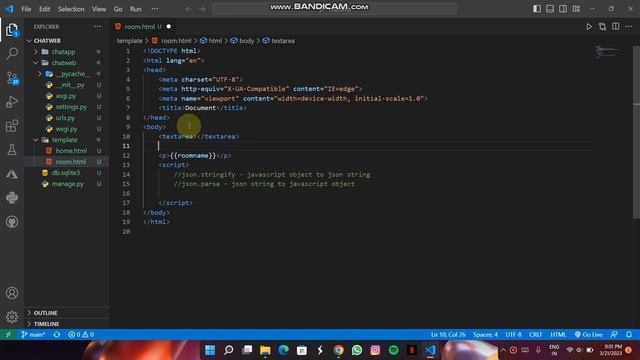Image resolution: width=640 pixels, height=360 pixels.
Task: Open the Python view in activity bar
Action: click(12, 198)
